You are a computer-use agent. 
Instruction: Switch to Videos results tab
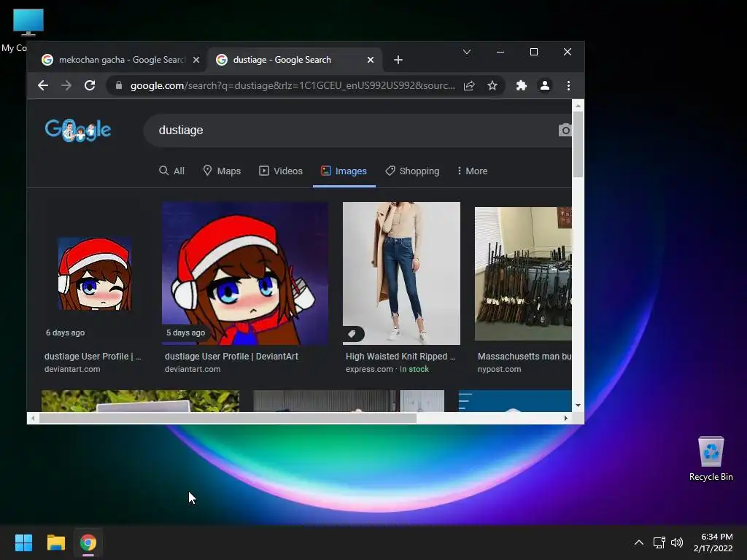281,171
